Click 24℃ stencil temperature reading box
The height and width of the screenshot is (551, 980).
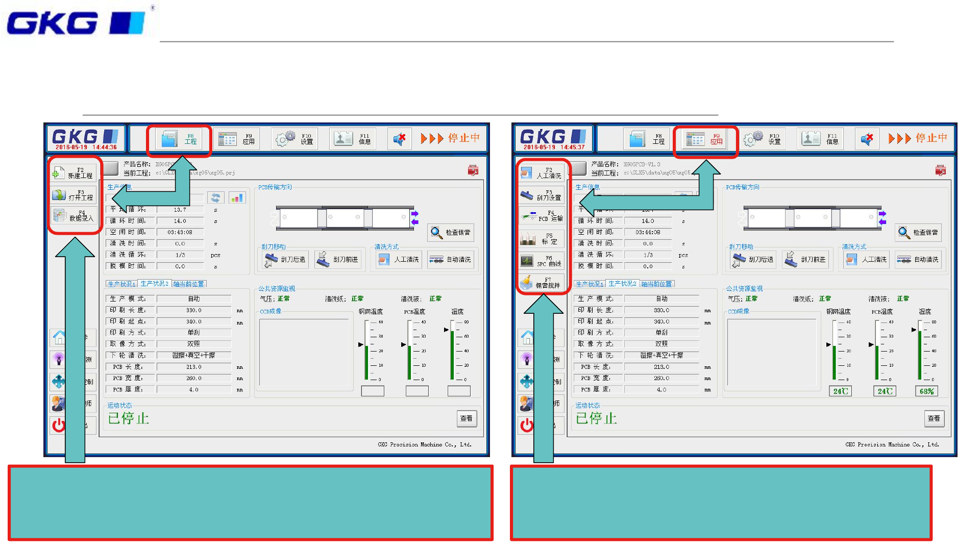pyautogui.click(x=840, y=391)
